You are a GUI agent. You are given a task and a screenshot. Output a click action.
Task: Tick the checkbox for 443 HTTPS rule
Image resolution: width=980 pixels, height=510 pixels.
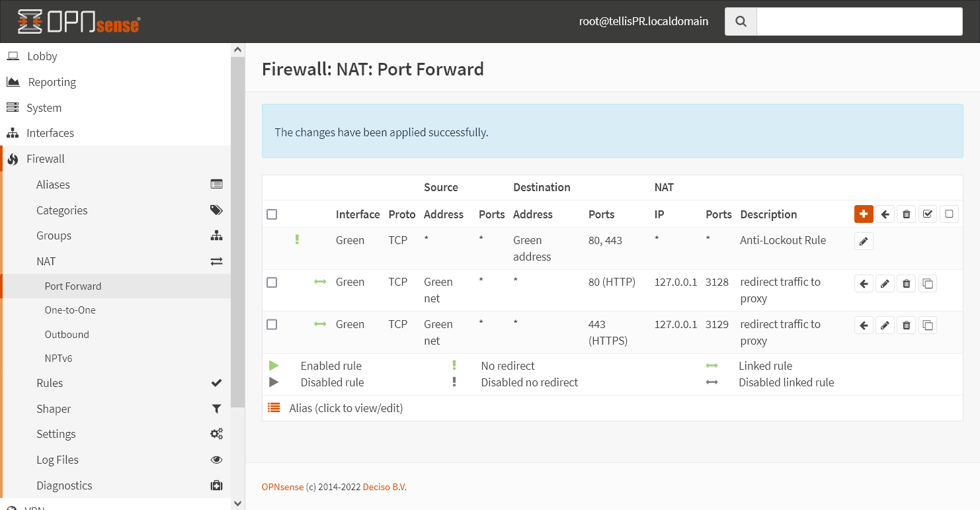point(272,325)
